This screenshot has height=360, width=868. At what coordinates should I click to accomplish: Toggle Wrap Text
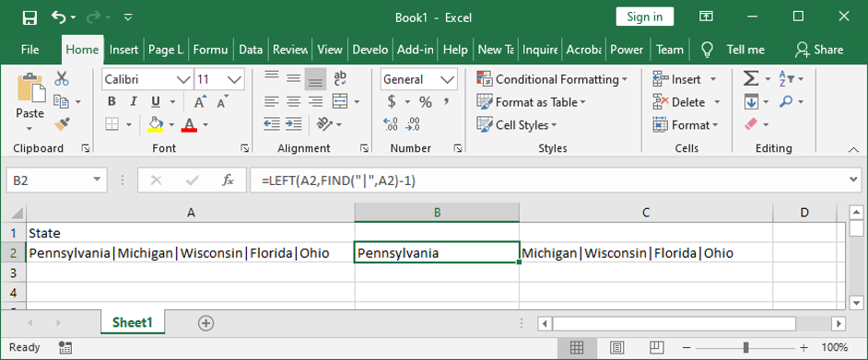340,78
